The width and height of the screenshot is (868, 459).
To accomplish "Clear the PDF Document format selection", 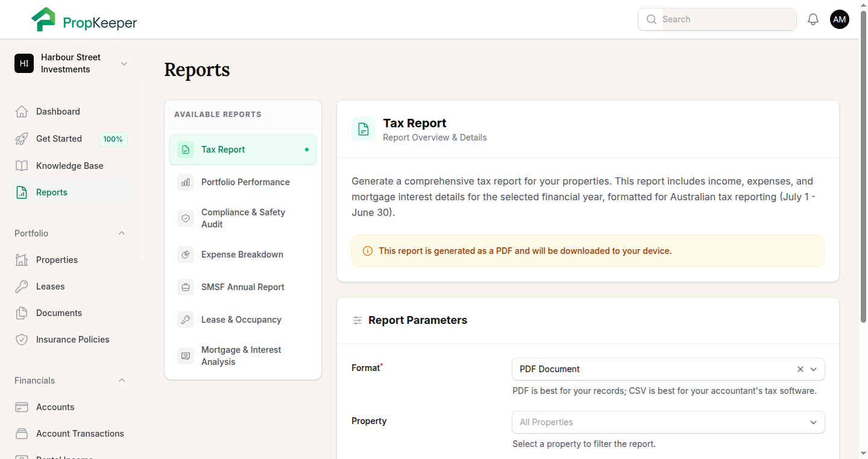I will 800,369.
